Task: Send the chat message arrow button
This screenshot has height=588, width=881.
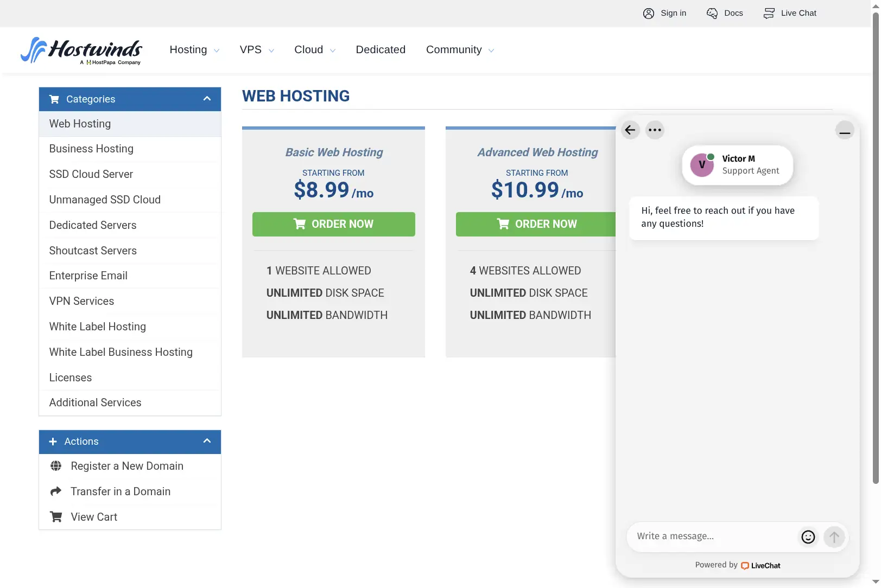Action: (834, 537)
